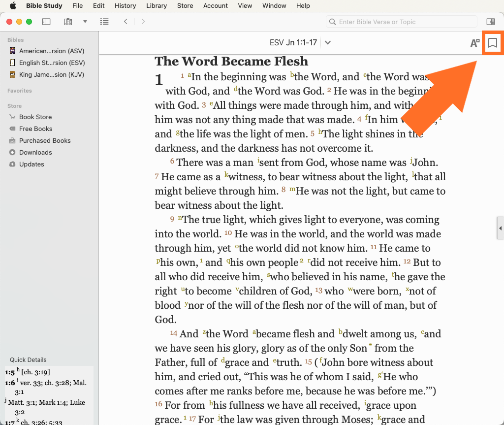Open the Library menu

(x=156, y=6)
